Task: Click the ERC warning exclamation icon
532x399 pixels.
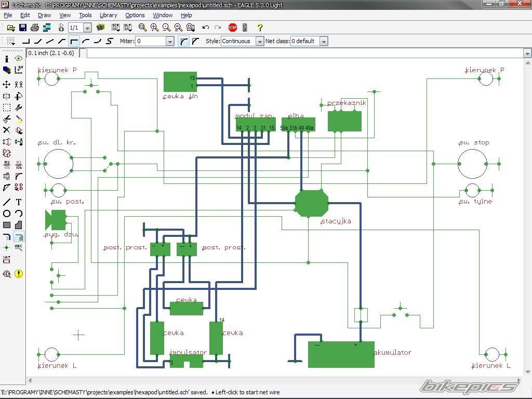Action: coord(19,274)
